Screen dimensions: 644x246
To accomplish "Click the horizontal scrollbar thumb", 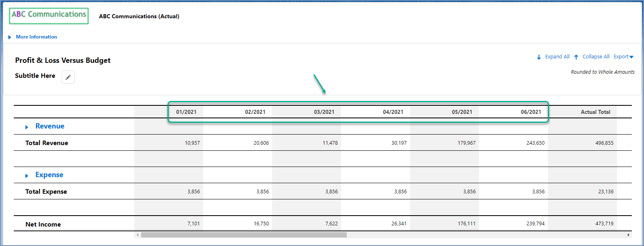I will (243, 235).
